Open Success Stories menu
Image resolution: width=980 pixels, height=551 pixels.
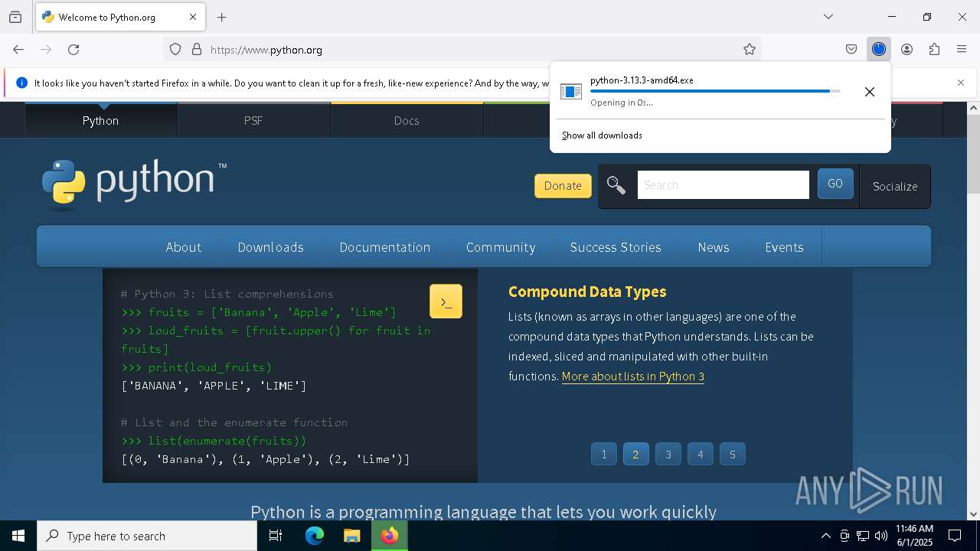pyautogui.click(x=616, y=247)
